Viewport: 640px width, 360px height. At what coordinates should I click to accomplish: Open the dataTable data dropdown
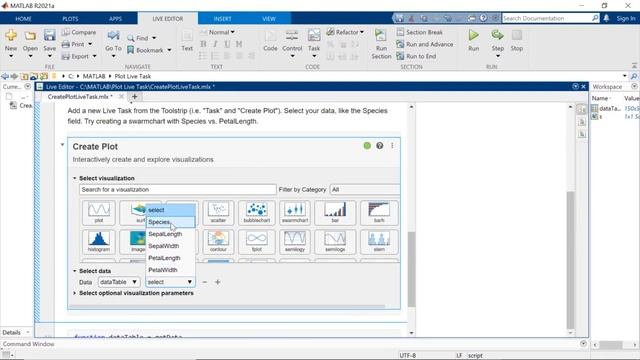pos(119,282)
